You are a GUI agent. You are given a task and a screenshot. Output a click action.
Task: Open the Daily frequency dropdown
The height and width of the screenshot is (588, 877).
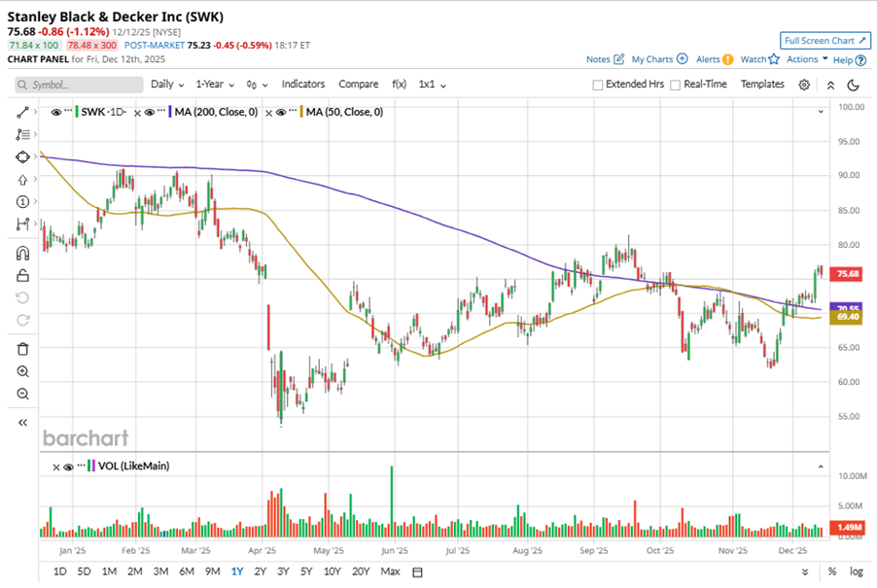click(x=167, y=85)
